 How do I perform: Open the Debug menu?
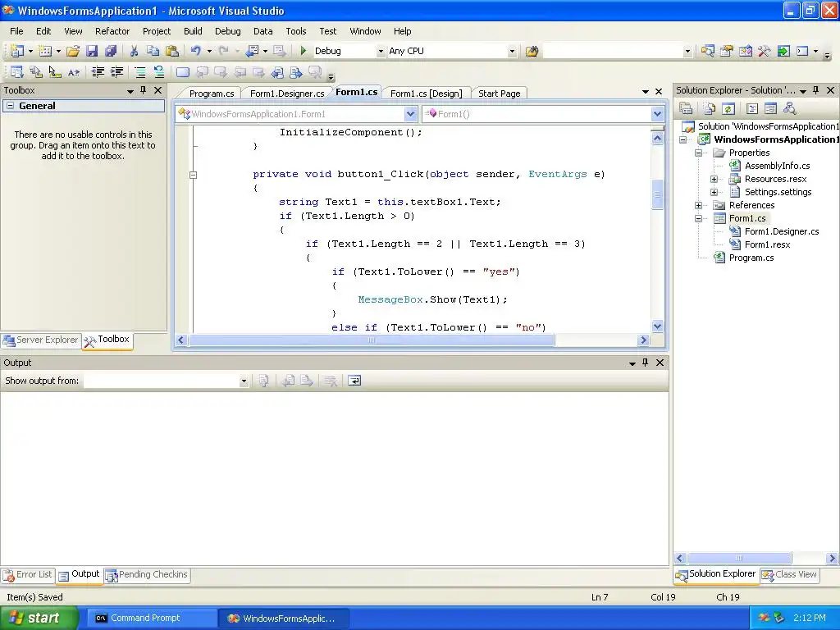pyautogui.click(x=228, y=31)
